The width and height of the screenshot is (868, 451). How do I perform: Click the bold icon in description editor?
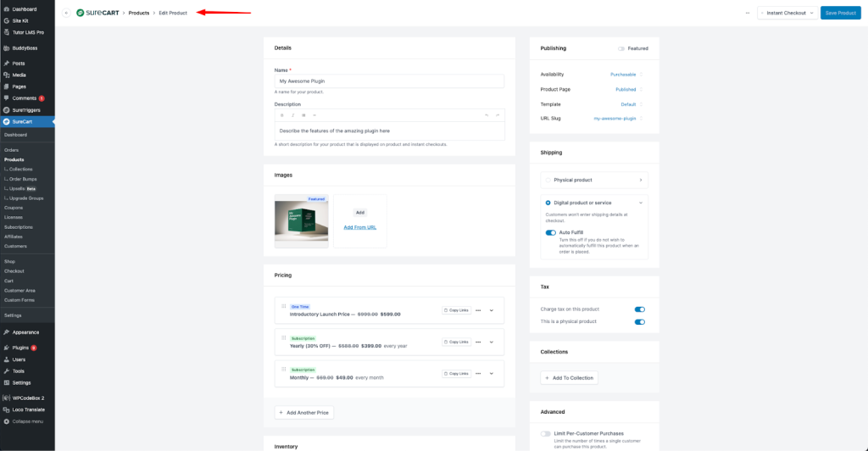(282, 114)
